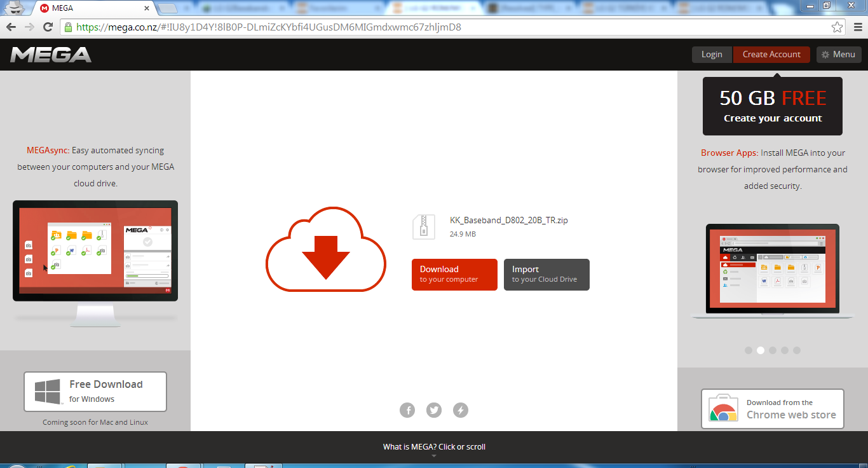Image resolution: width=868 pixels, height=468 pixels.
Task: Open the Browser Apps red link
Action: 729,153
